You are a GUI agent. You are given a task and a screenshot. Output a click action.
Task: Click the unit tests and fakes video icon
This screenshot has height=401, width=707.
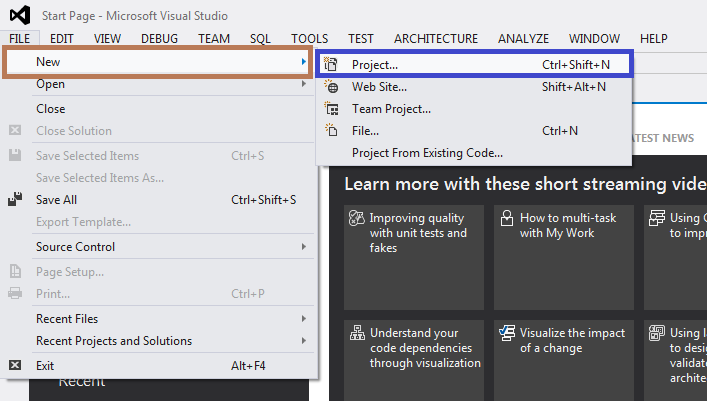356,218
